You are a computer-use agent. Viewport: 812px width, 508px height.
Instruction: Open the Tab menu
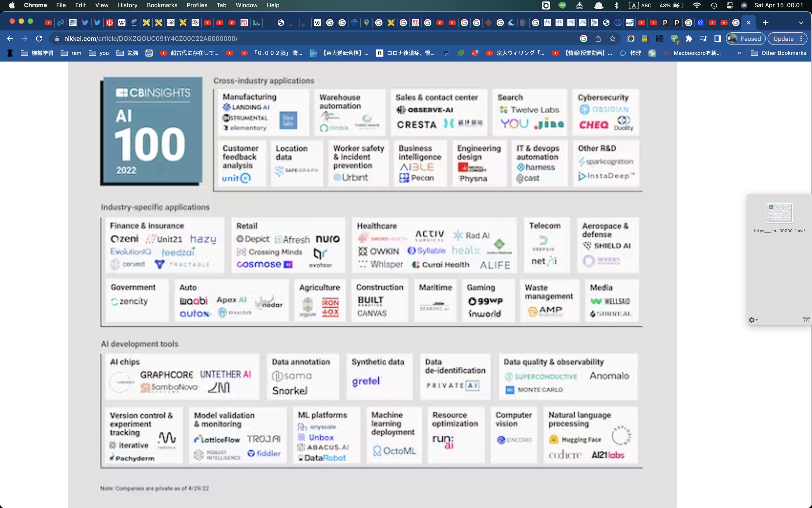tap(221, 5)
